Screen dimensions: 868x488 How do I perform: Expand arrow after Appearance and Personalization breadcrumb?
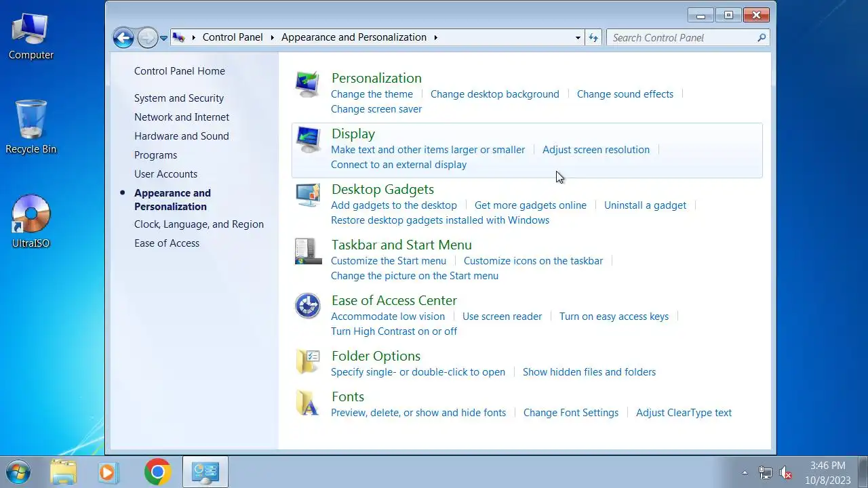[x=435, y=37]
